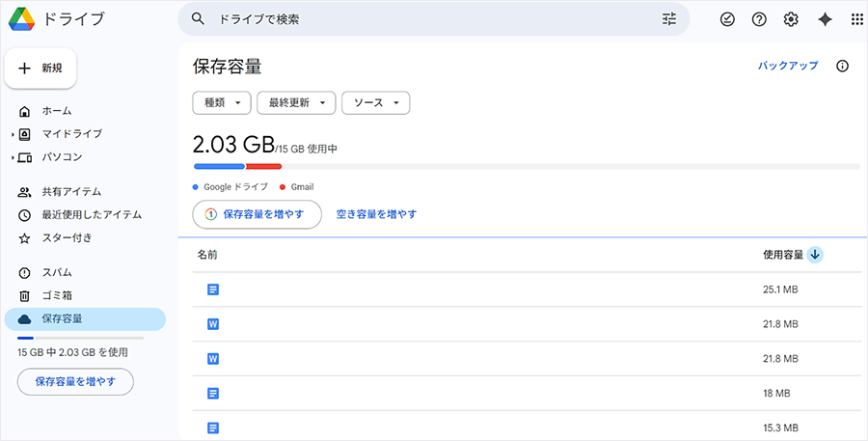Open the 種類 filter dropdown
Screen dimensions: 868x441
[x=222, y=102]
